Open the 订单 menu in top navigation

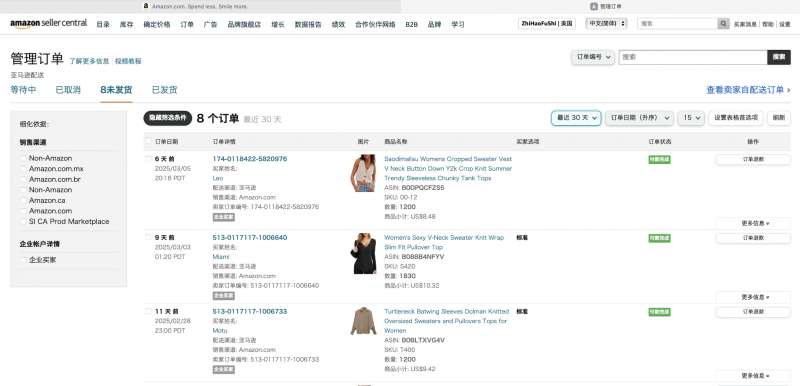(x=187, y=24)
